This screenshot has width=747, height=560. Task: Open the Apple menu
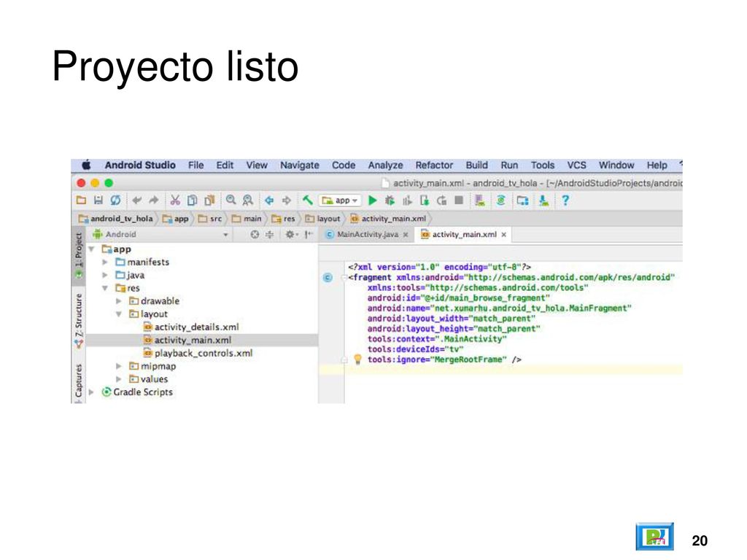pos(86,166)
